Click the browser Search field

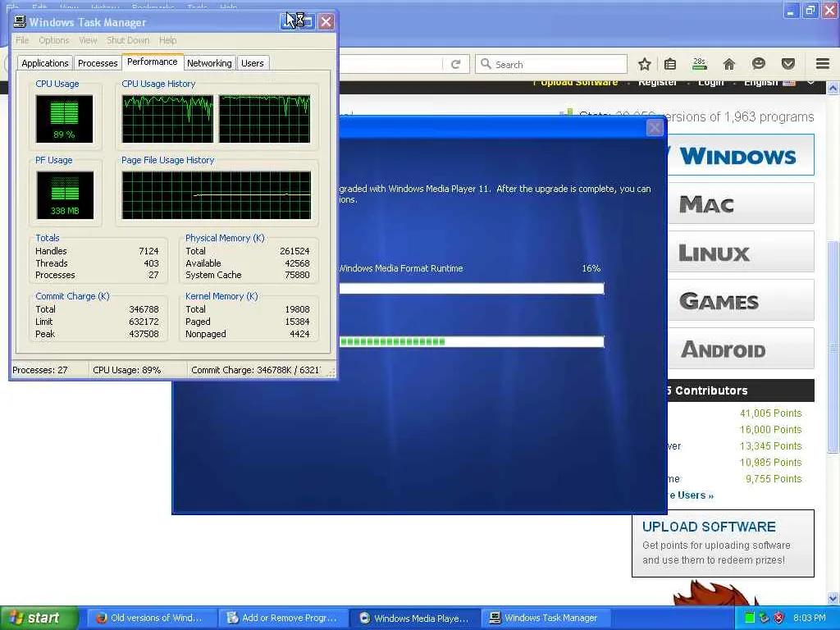tap(551, 64)
